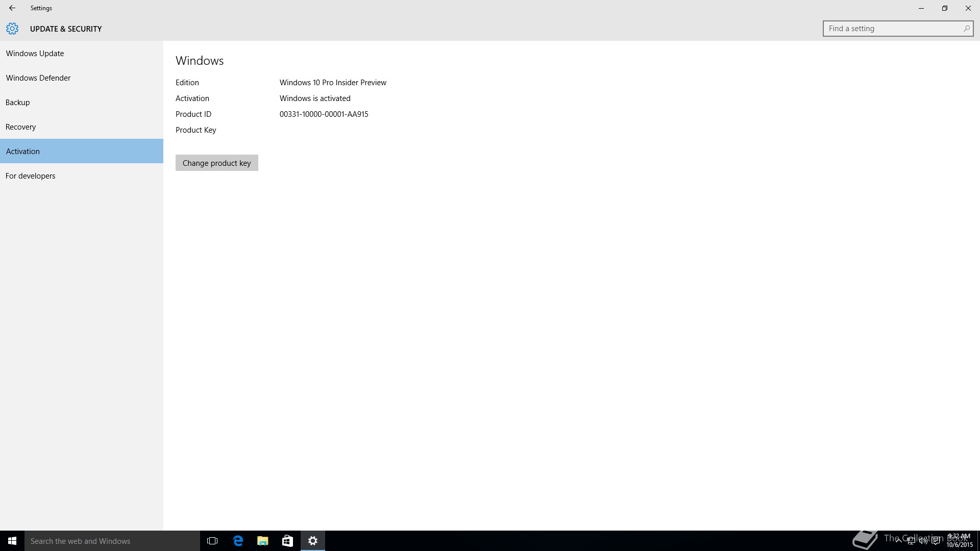
Task: Click the UPDATE & SECURITY title
Action: pyautogui.click(x=66, y=29)
